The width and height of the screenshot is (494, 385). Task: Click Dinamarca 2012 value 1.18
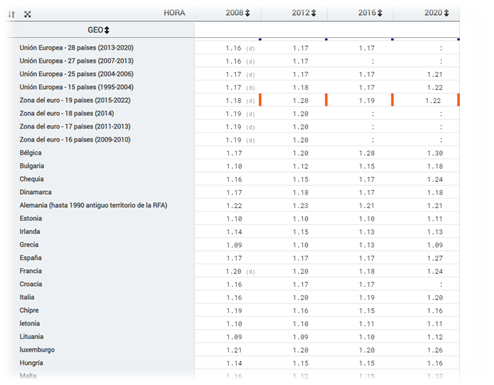pos(300,193)
